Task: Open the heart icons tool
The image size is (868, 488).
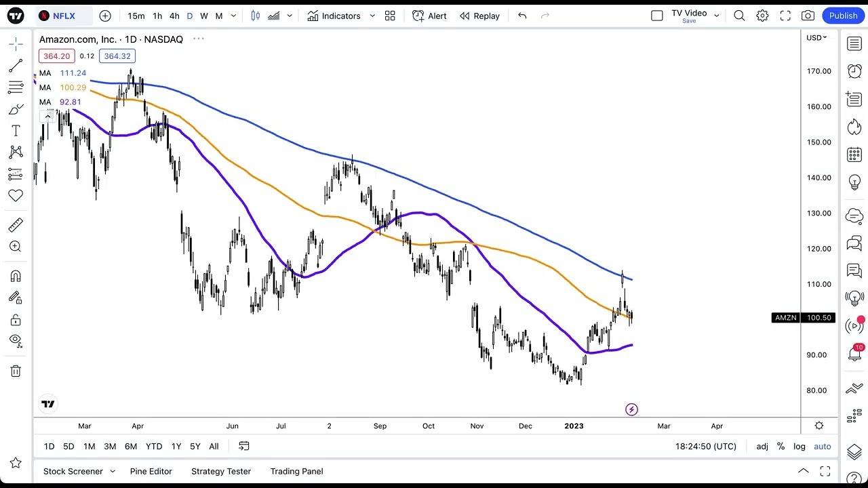Action: coord(16,196)
